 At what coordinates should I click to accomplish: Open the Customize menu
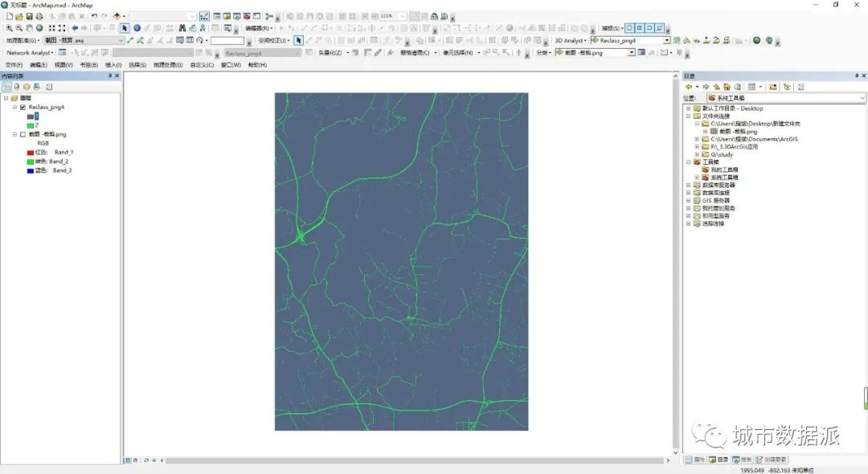point(202,65)
